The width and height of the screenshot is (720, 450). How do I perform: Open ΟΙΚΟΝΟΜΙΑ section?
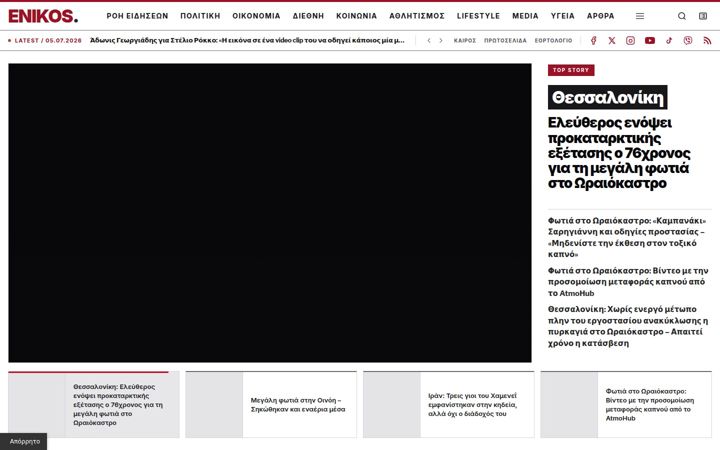256,16
